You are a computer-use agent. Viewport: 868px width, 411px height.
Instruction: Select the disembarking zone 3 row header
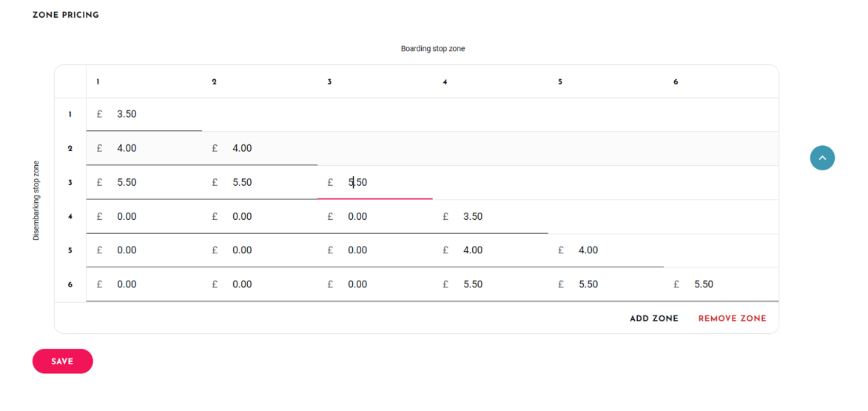pyautogui.click(x=70, y=182)
